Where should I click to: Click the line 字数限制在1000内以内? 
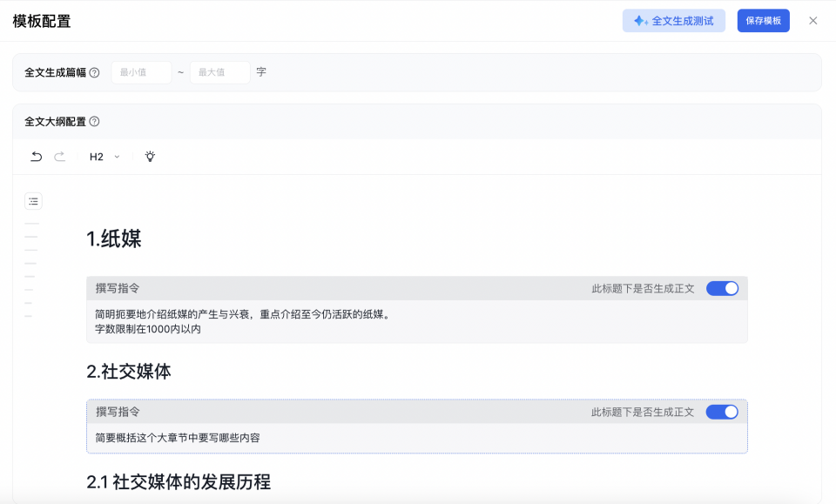click(148, 329)
